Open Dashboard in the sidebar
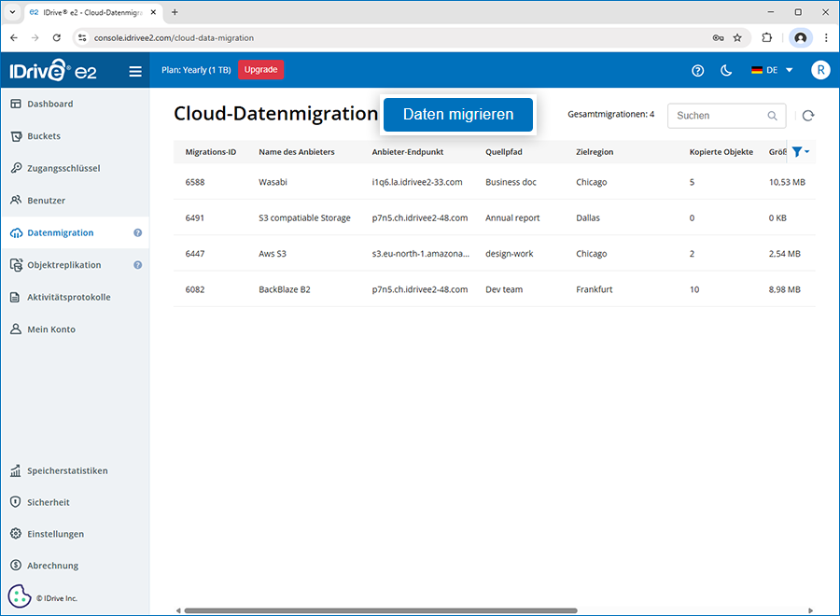This screenshot has height=616, width=840. tap(50, 104)
